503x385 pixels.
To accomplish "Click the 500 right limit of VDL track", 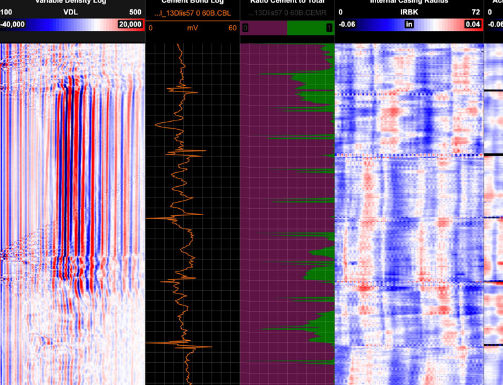I will (135, 12).
